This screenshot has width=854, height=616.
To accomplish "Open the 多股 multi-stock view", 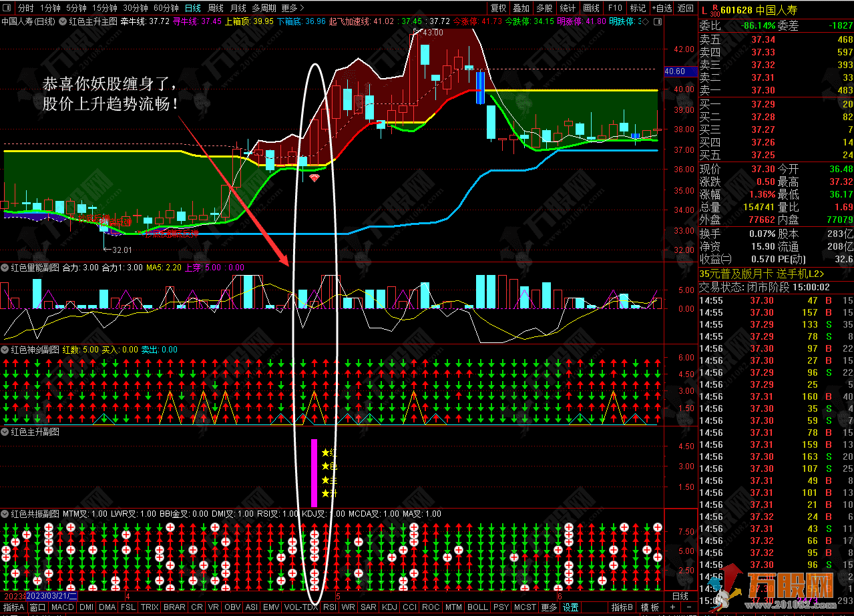I will (544, 8).
